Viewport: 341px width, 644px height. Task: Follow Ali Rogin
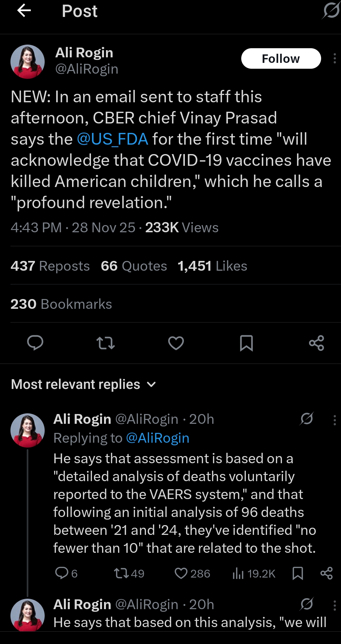point(281,59)
